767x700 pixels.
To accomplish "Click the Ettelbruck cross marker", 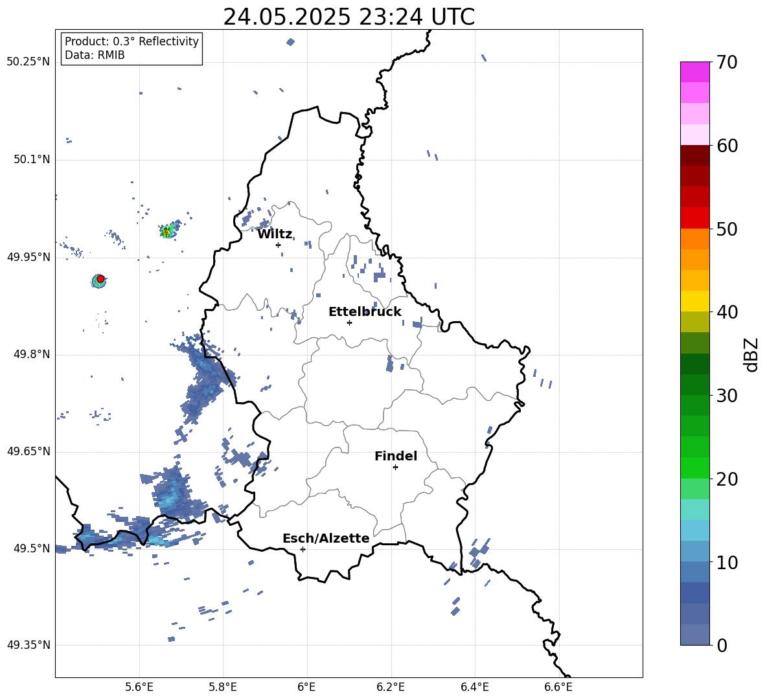I will 349,322.
